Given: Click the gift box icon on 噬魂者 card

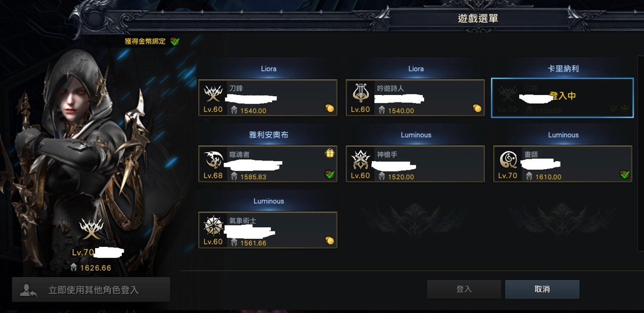Looking at the screenshot, I should 330,153.
